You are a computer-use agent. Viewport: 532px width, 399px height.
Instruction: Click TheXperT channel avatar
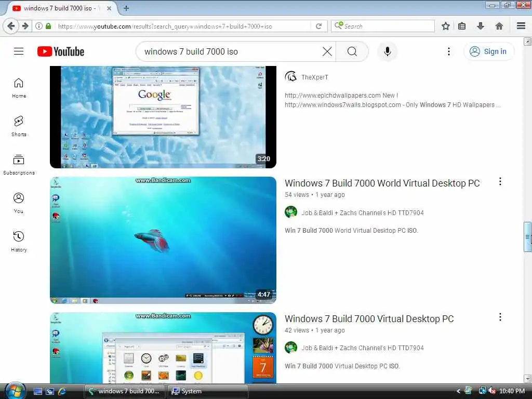coord(291,77)
